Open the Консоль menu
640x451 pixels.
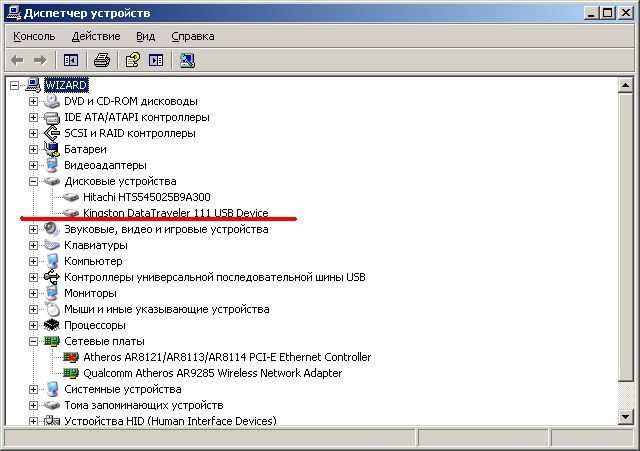coord(34,36)
